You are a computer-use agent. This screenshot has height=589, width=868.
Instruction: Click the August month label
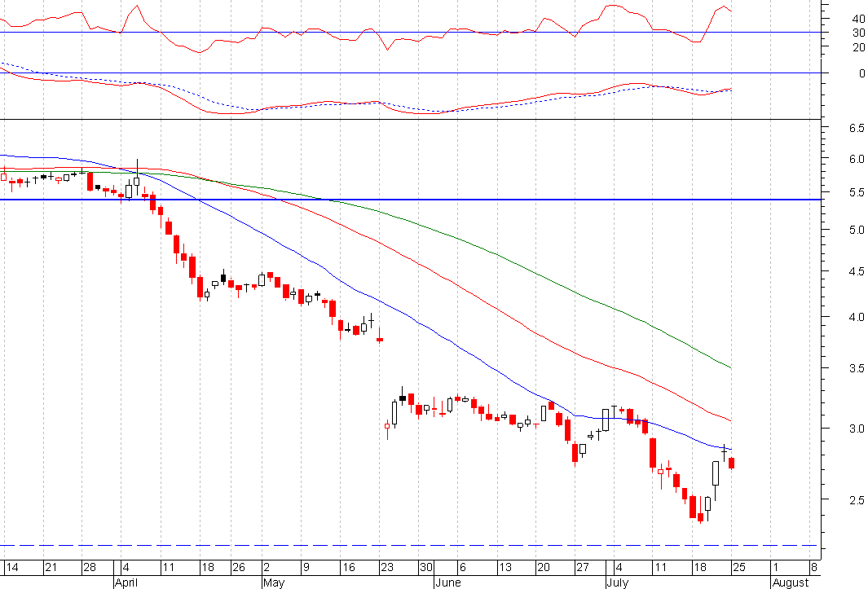pyautogui.click(x=791, y=582)
